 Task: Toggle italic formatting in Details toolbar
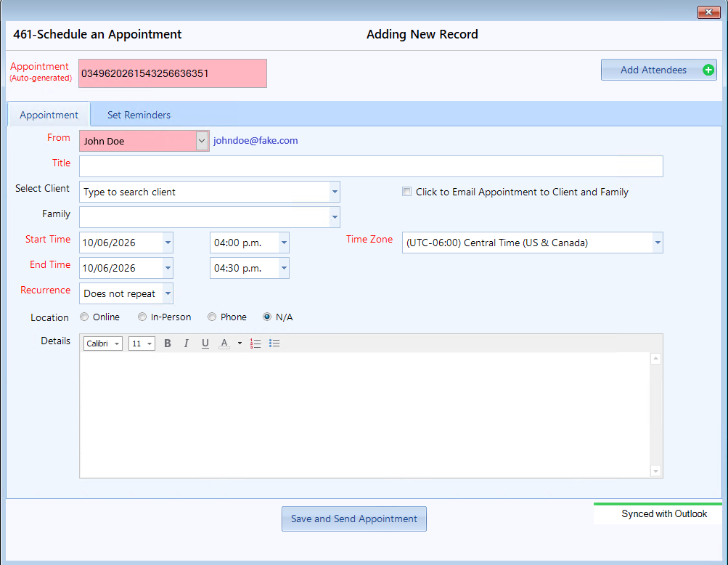[187, 344]
